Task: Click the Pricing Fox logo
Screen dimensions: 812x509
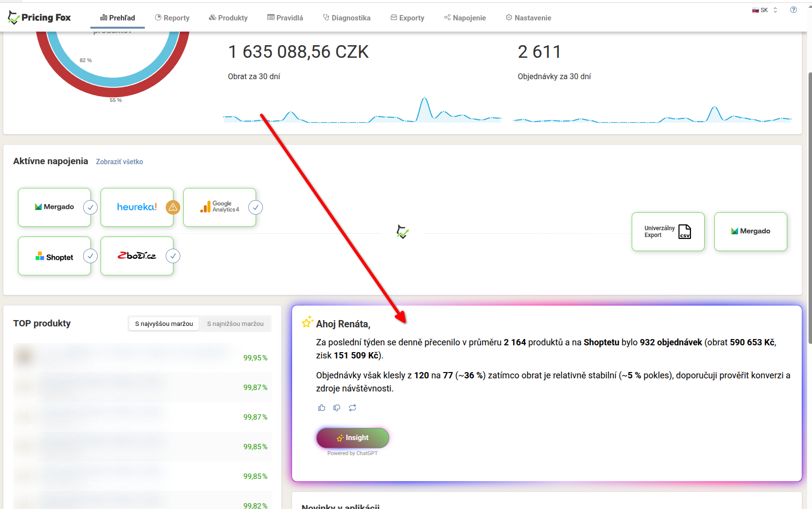Action: pos(39,18)
